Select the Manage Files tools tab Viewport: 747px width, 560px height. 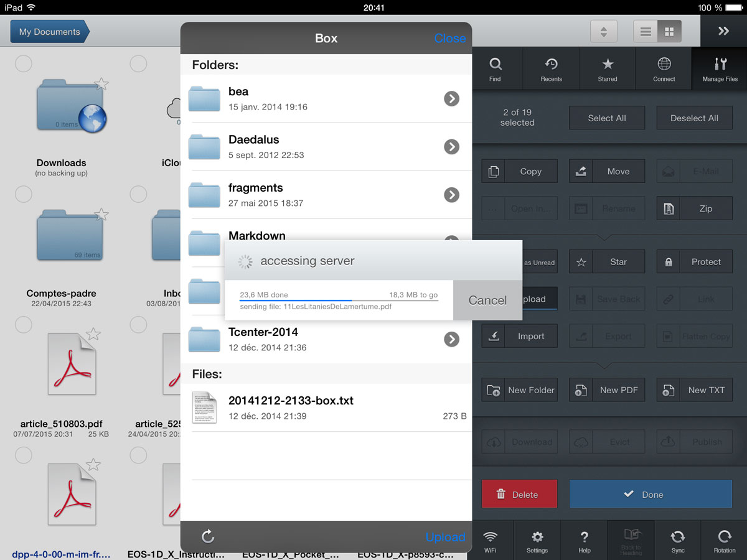point(720,69)
